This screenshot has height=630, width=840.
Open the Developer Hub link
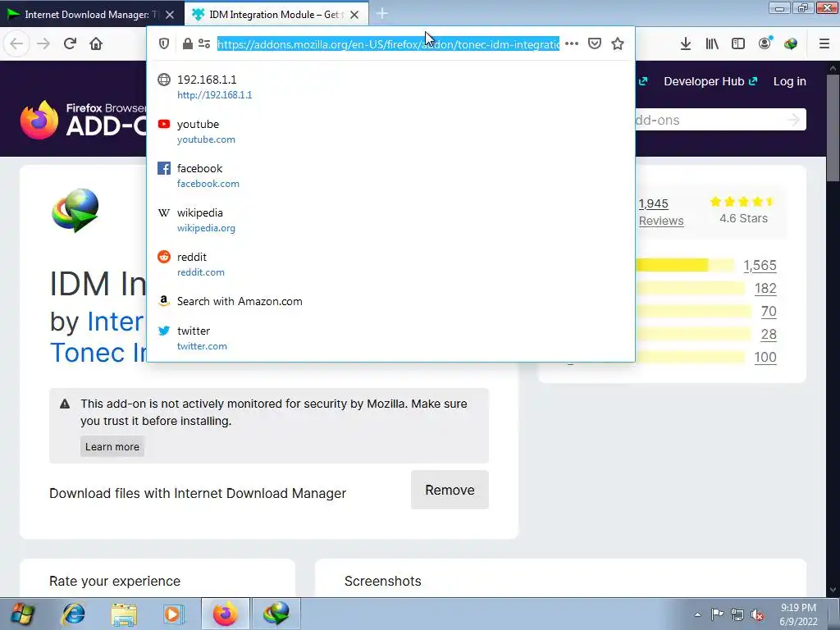pos(710,81)
